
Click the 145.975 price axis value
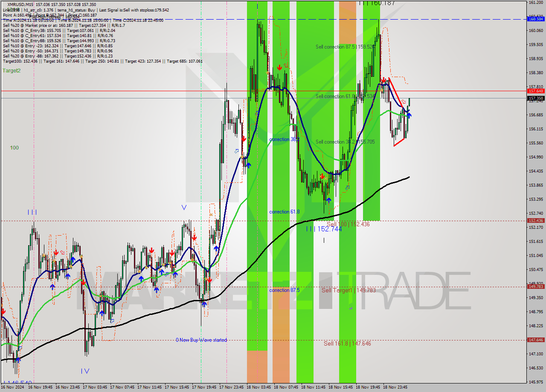pyautogui.click(x=535, y=382)
